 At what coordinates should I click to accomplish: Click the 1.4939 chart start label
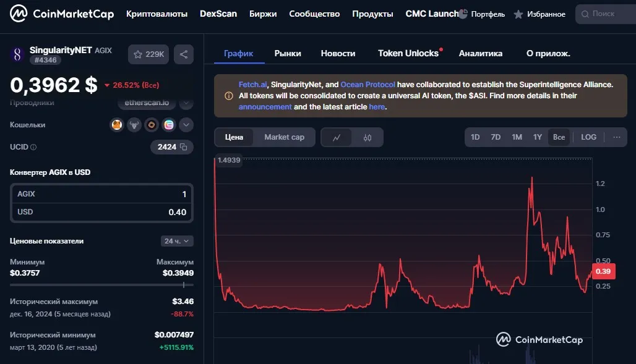tap(229, 160)
